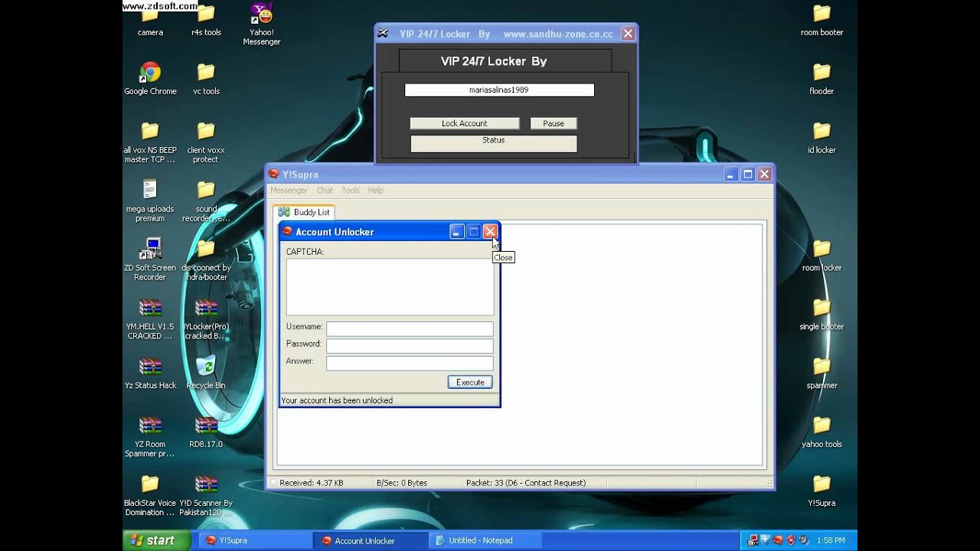Viewport: 980px width, 551px height.
Task: Open the camera folder on desktop
Action: tap(150, 21)
